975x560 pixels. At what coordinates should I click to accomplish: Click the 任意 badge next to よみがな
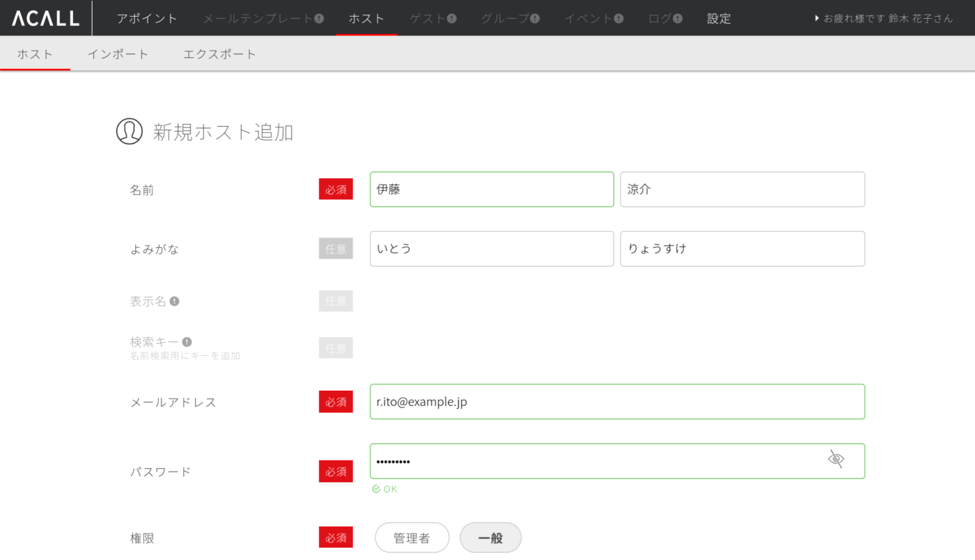[x=336, y=249]
